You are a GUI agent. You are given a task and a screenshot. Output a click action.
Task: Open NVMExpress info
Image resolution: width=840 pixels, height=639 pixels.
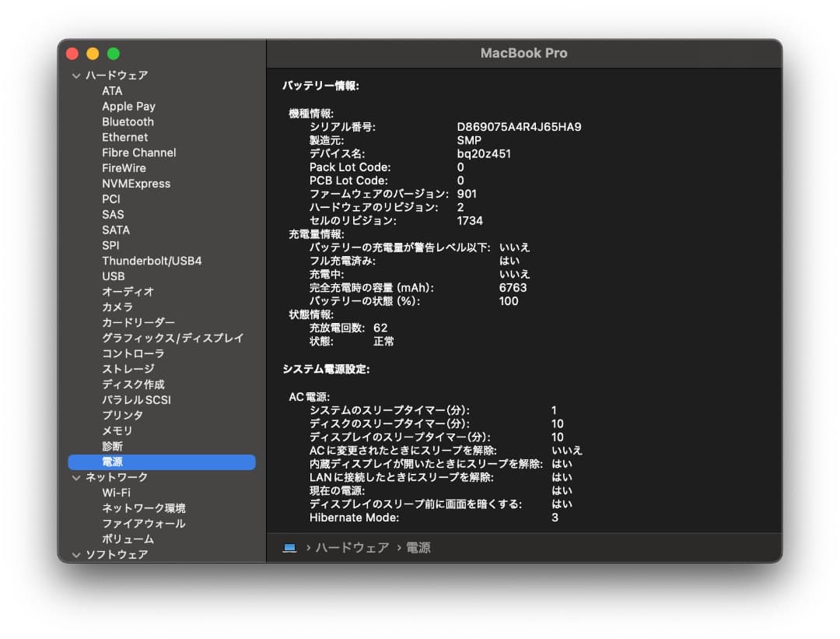click(x=136, y=184)
